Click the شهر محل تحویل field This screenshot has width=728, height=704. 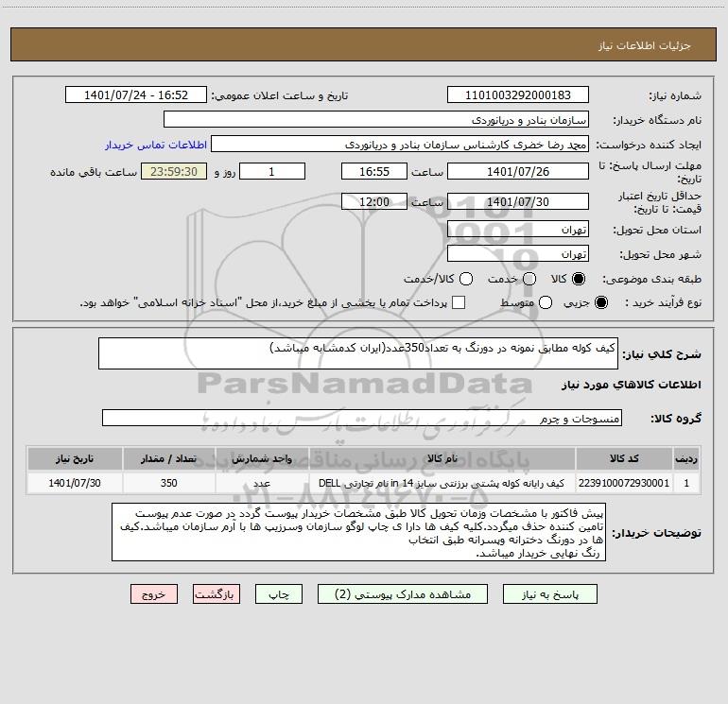(518, 253)
